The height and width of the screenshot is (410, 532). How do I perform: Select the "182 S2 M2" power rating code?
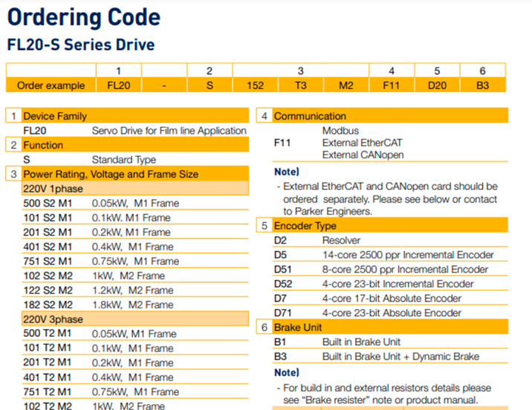point(50,305)
